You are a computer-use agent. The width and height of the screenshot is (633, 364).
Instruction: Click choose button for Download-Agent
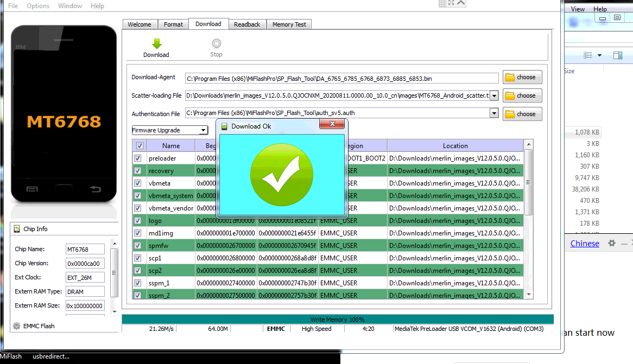(x=522, y=77)
